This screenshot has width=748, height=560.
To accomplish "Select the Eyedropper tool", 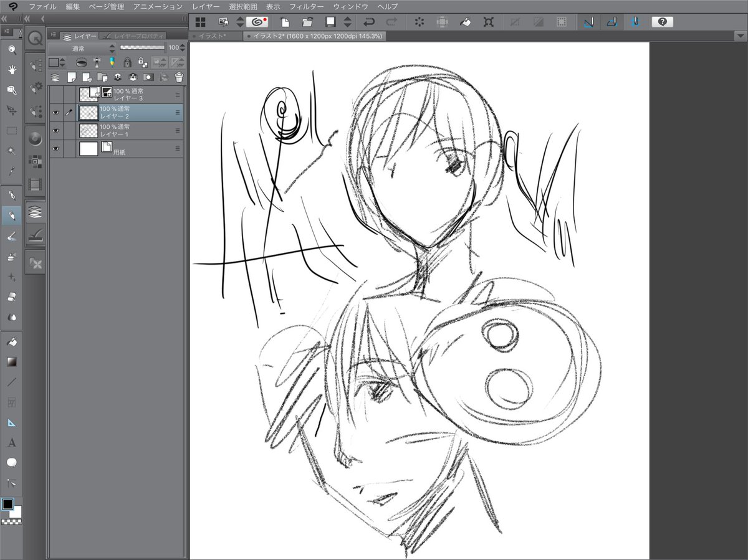I will 11,171.
